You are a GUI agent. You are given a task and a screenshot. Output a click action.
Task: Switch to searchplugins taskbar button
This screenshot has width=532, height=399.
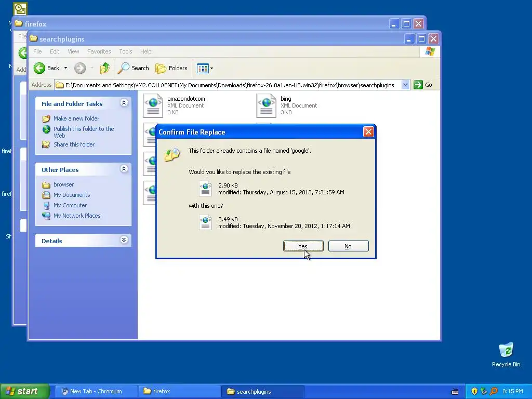click(x=262, y=391)
